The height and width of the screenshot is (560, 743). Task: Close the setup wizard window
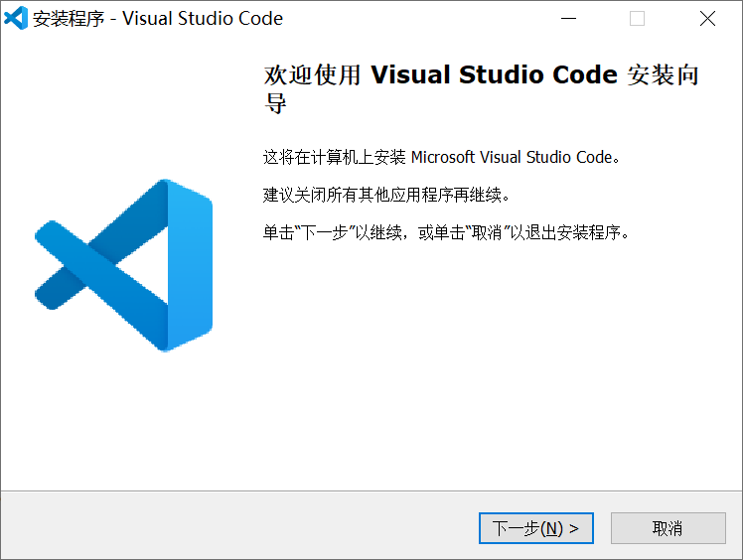click(x=706, y=18)
